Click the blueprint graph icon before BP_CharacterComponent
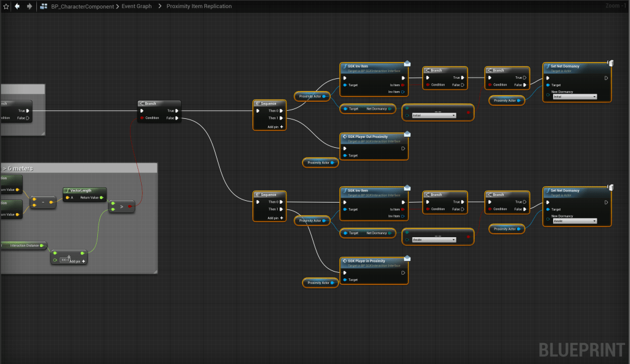 click(45, 6)
